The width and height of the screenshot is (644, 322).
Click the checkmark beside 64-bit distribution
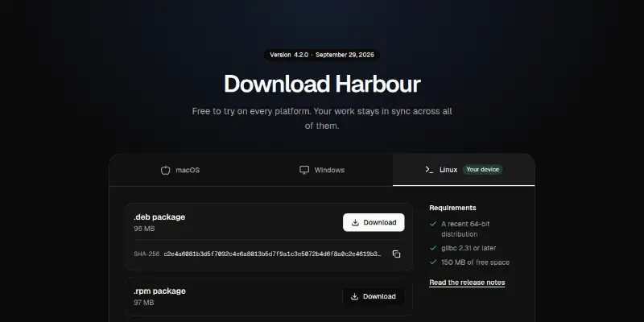(x=433, y=224)
